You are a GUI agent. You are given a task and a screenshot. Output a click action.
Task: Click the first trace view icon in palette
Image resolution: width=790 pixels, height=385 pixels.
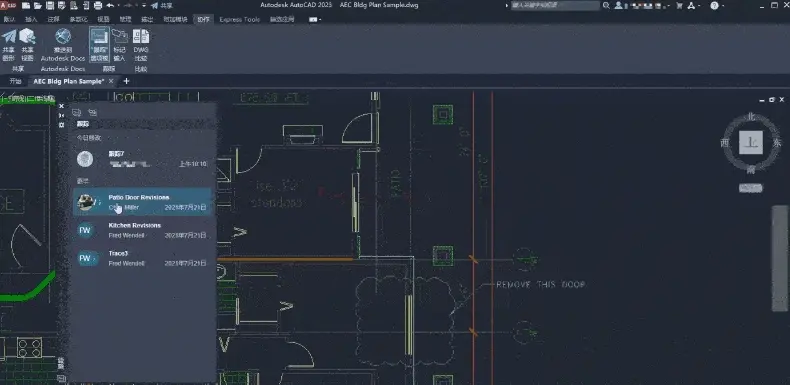(x=77, y=112)
